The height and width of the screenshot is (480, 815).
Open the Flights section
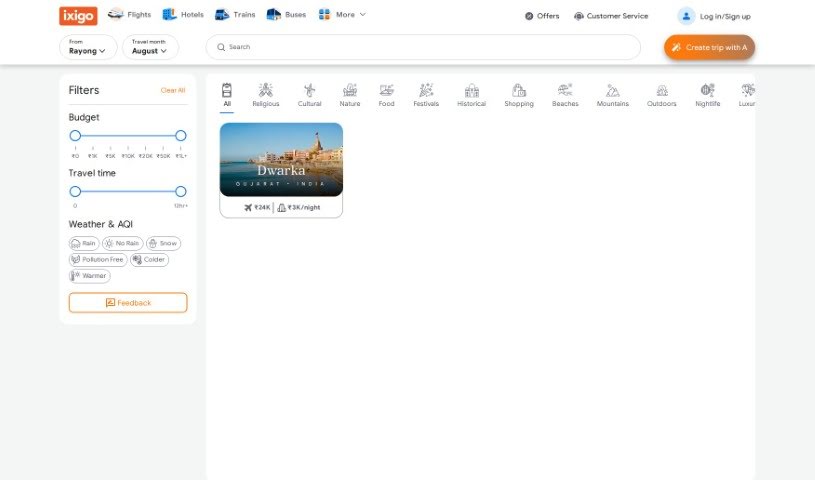(129, 15)
